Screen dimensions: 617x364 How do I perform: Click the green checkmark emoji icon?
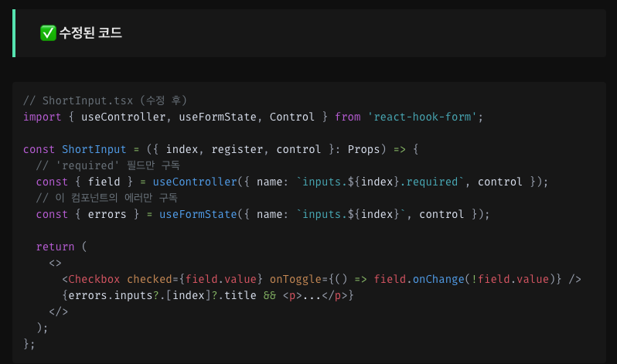click(x=48, y=32)
